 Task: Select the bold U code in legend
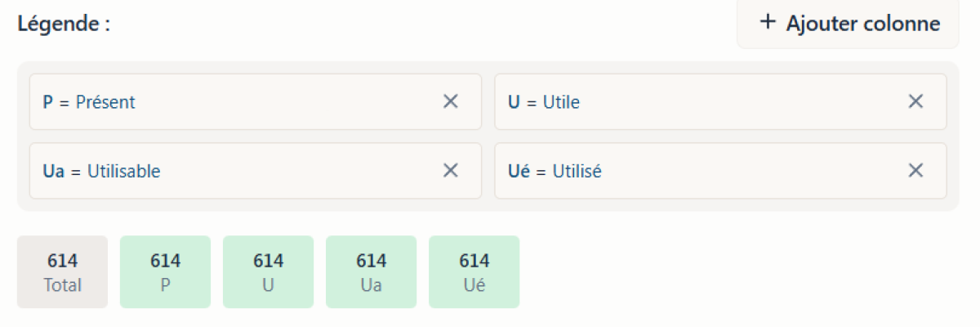(514, 102)
